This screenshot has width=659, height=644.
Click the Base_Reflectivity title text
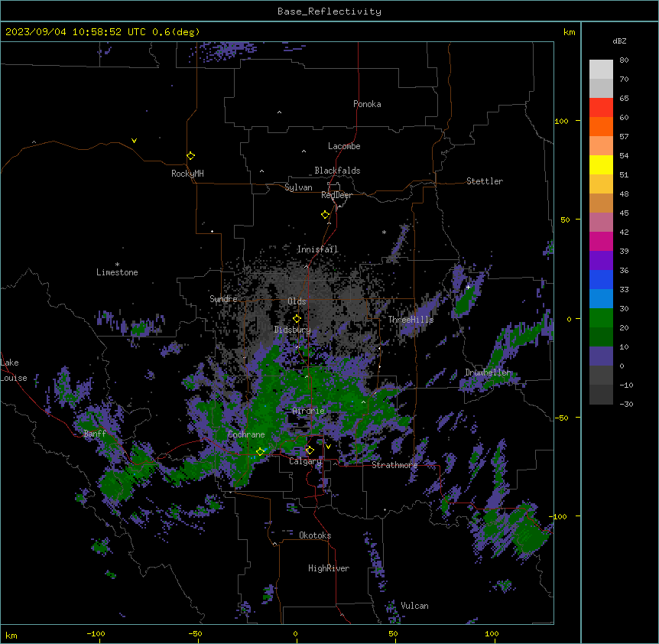(329, 11)
